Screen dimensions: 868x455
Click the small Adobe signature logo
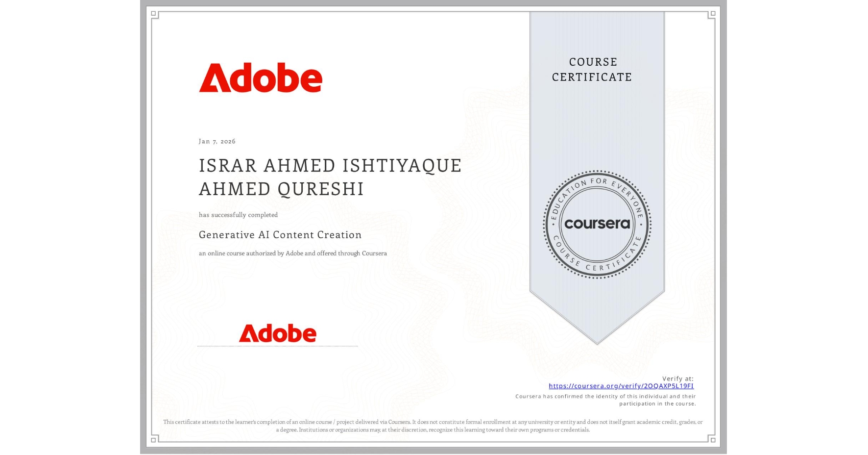click(277, 333)
